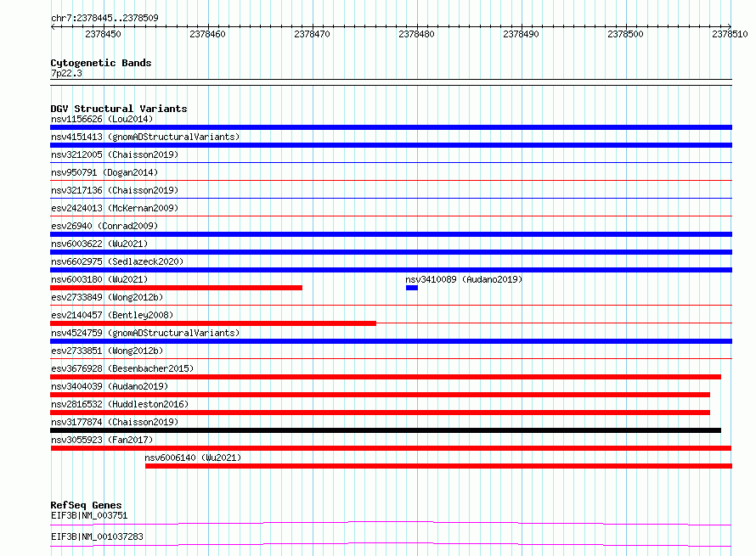The width and height of the screenshot is (756, 556).
Task: Open esv2140457 (Bentley2008) variant
Action: point(112,315)
